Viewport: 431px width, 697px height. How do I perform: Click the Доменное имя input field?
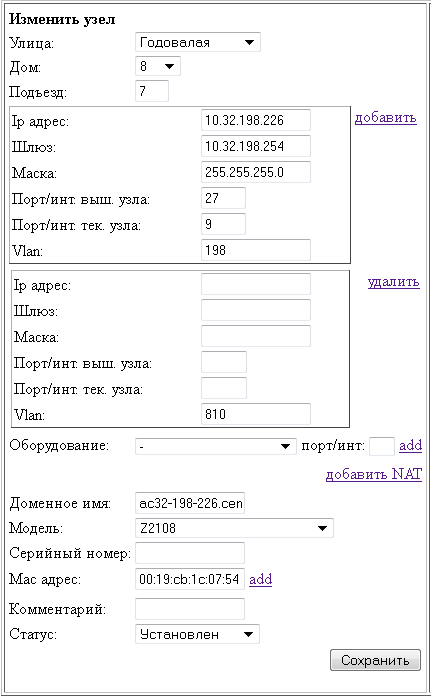coord(190,504)
